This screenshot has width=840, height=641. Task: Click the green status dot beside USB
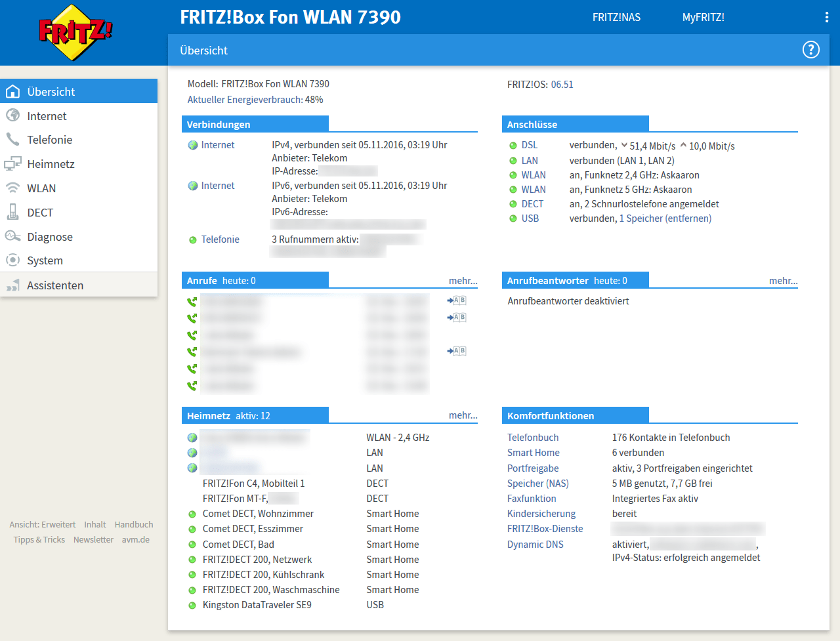click(513, 218)
